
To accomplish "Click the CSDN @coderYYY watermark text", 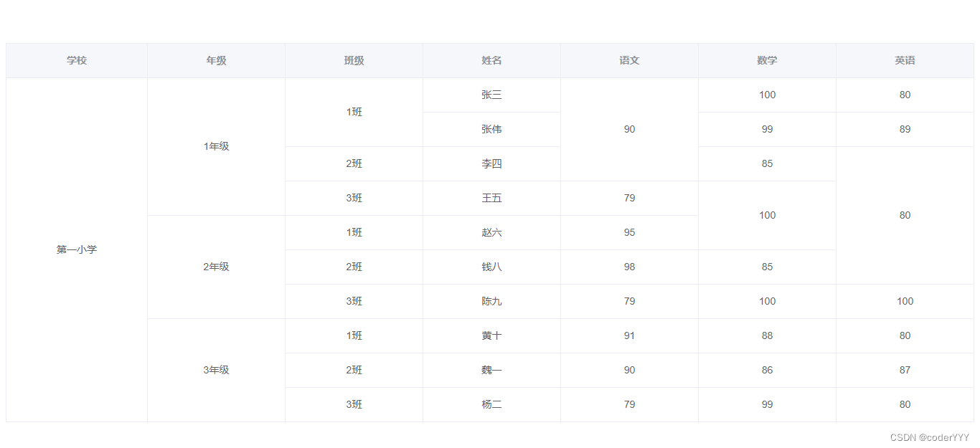I will tap(929, 437).
